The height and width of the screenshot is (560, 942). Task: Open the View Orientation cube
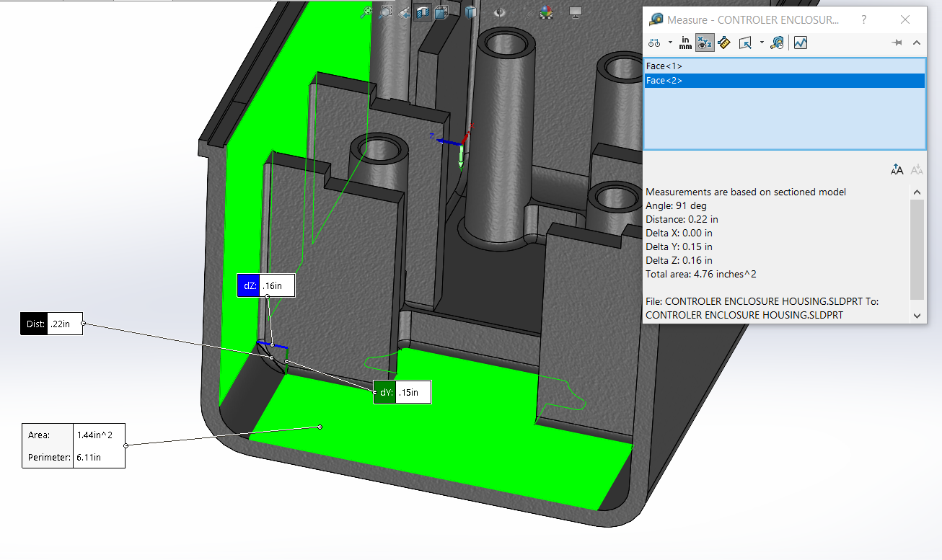[442, 12]
